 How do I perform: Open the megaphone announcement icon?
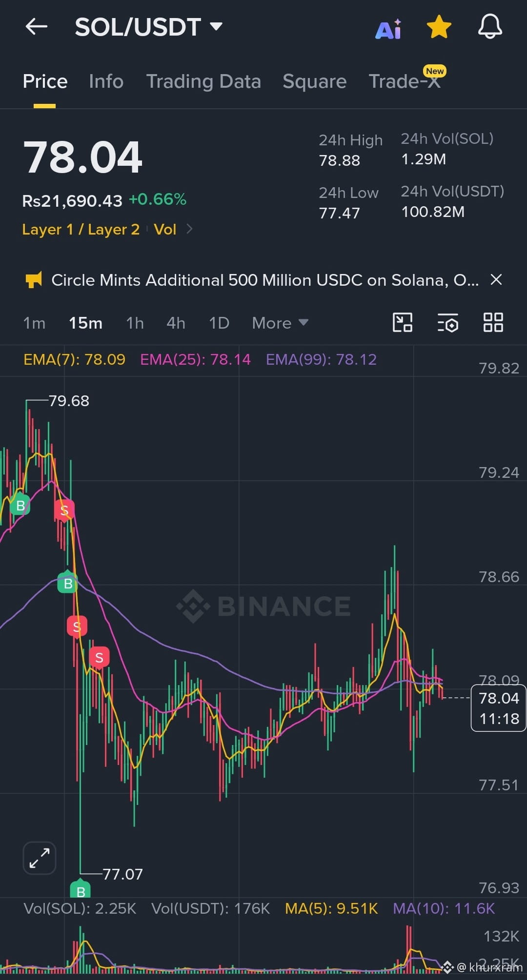[x=34, y=280]
